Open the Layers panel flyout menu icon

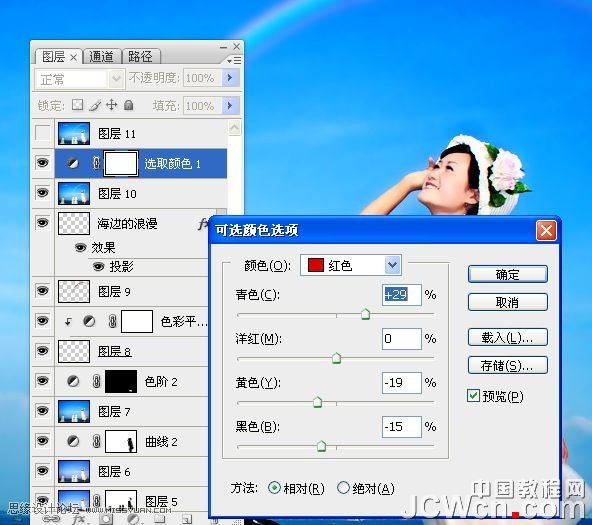coord(234,60)
